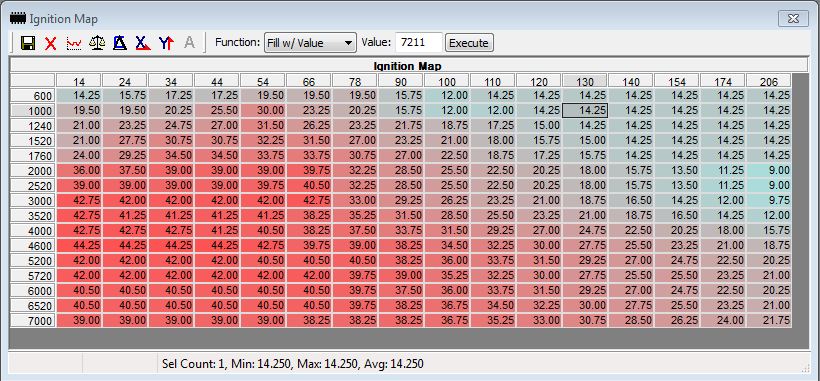This screenshot has width=820, height=381.
Task: Click the Save floppy disk icon
Action: click(28, 43)
